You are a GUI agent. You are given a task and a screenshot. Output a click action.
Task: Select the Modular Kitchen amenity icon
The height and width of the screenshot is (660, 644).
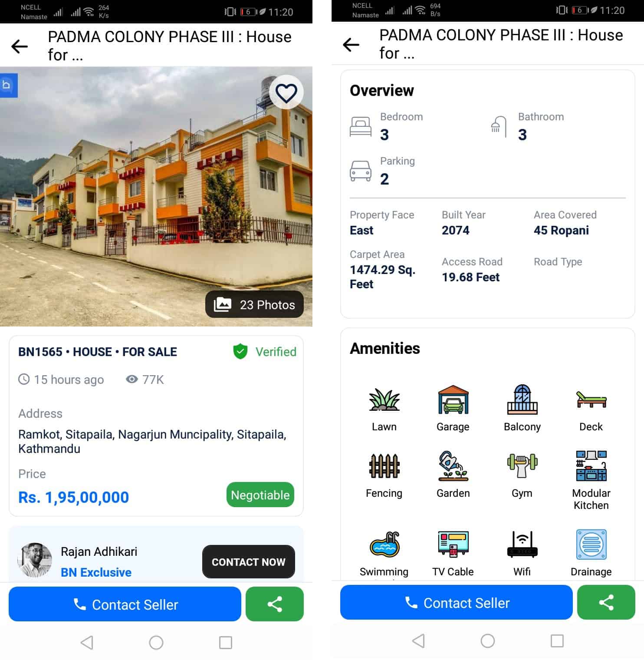591,465
